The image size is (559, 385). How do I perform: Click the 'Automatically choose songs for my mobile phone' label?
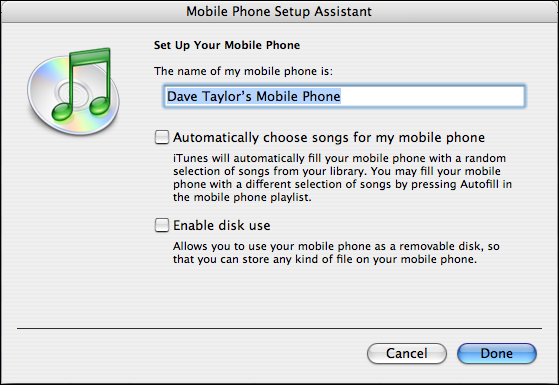click(x=329, y=138)
